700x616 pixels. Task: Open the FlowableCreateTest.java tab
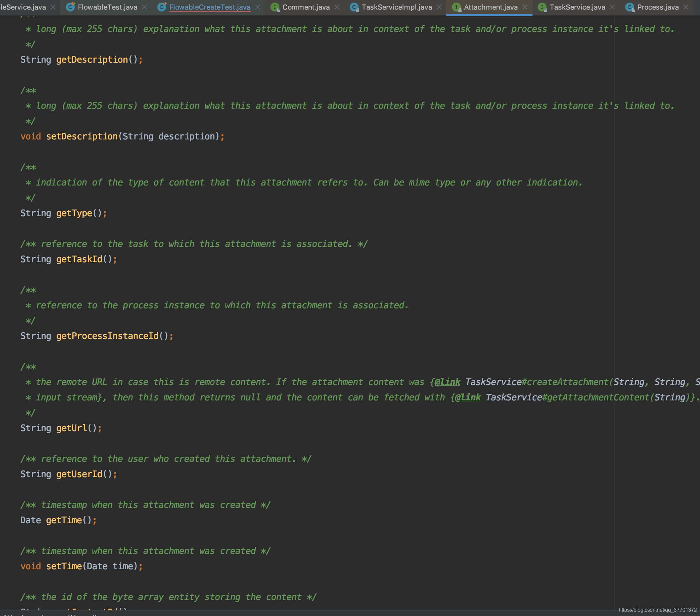[x=210, y=7]
